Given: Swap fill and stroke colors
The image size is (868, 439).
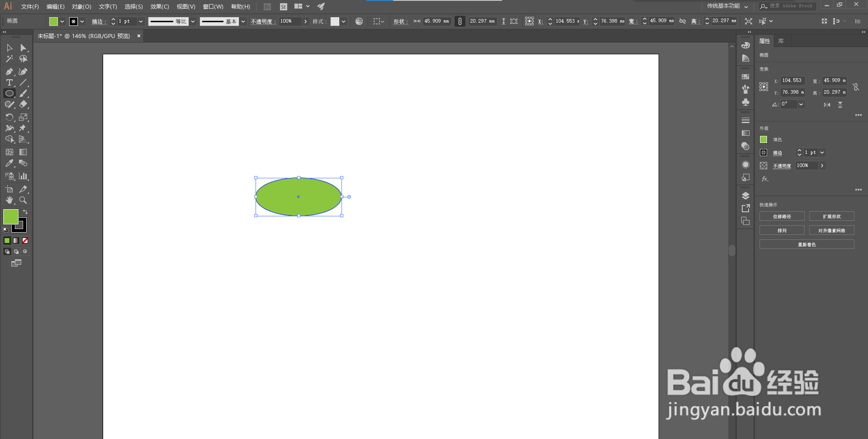Looking at the screenshot, I should tap(25, 212).
